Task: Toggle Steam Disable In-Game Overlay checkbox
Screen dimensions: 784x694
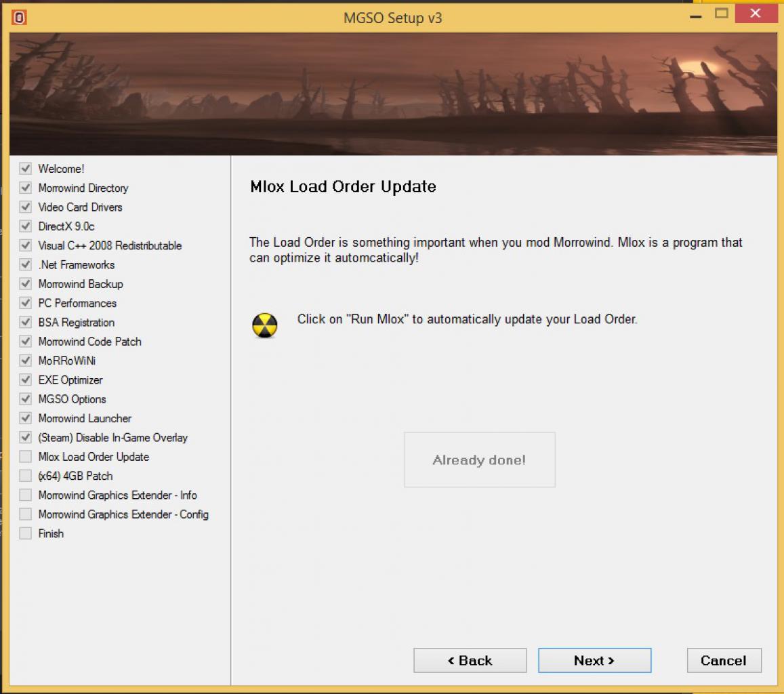Action: (26, 438)
